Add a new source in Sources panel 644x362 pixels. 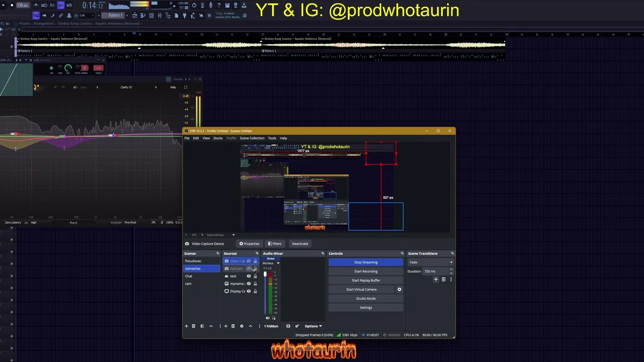tap(225, 326)
